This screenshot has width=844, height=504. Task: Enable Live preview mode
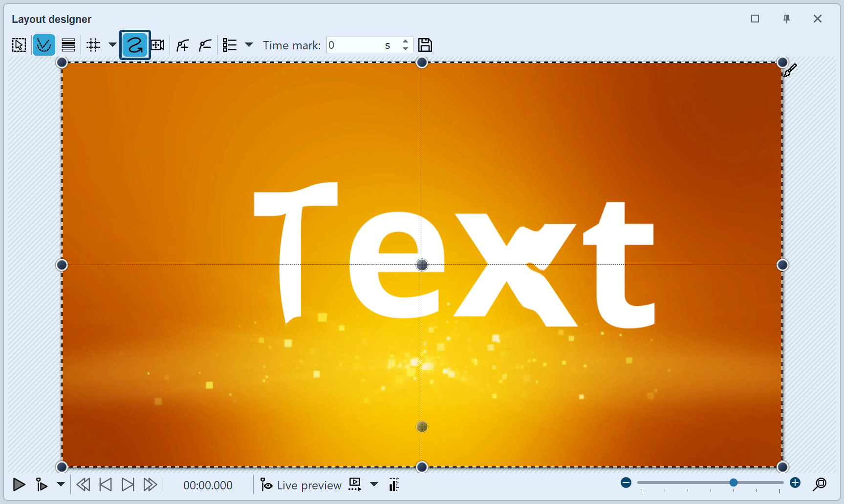(x=301, y=485)
